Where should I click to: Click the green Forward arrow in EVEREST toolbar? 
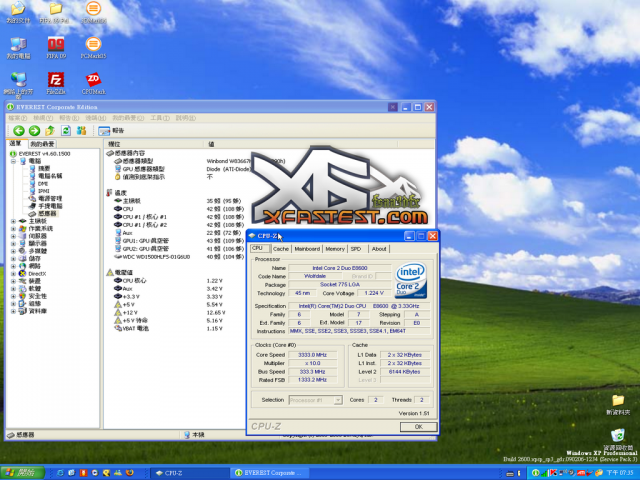(35, 131)
